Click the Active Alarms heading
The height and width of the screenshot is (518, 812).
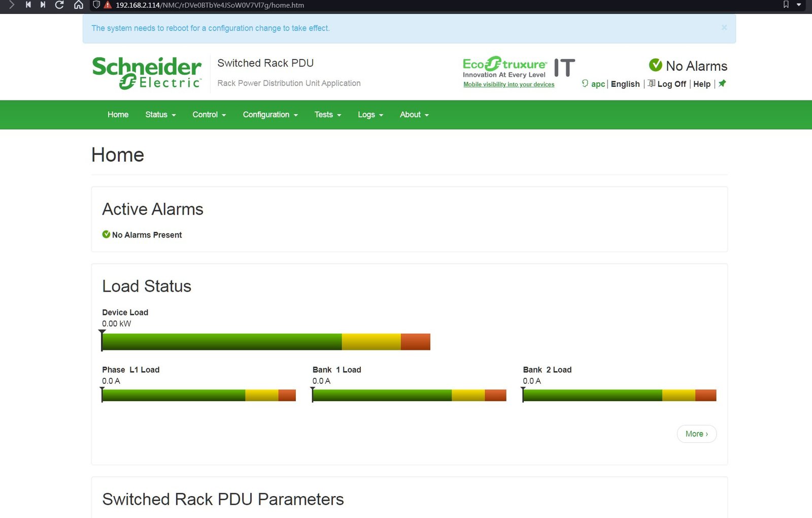pos(152,209)
